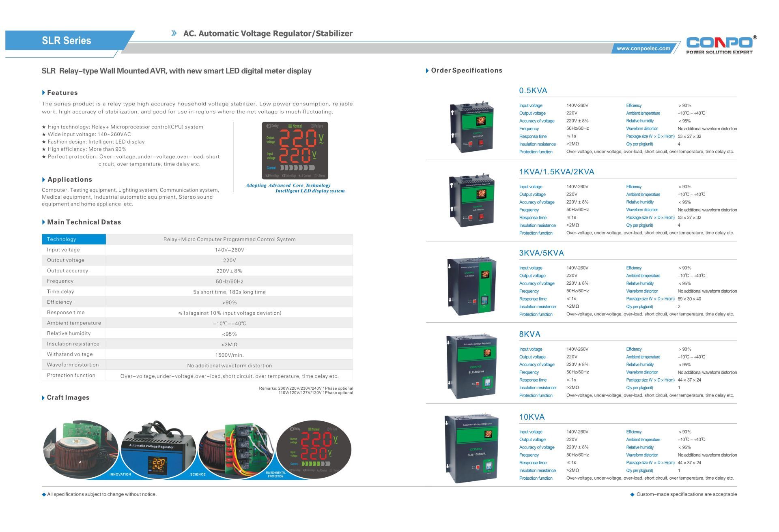Click the Output accuracy row label
This screenshot has height=532, width=779.
click(x=67, y=271)
